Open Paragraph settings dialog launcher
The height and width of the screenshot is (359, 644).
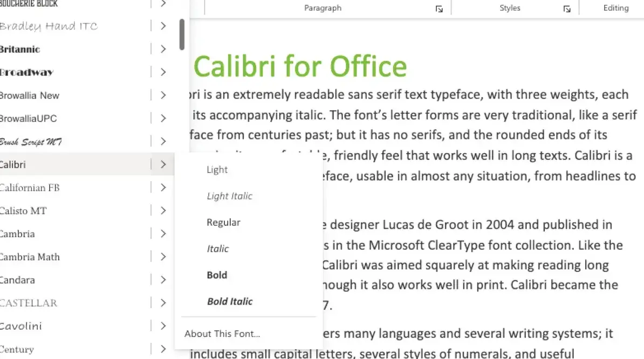pos(439,9)
